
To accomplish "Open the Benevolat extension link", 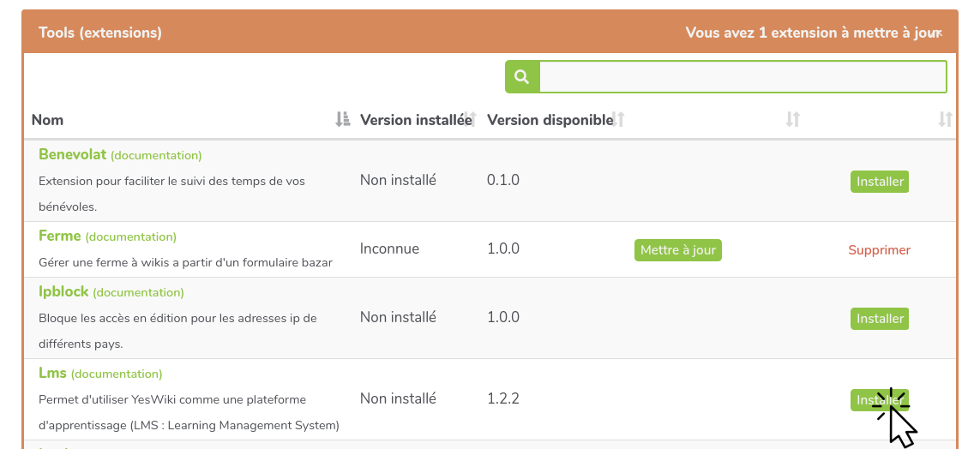I will point(72,154).
